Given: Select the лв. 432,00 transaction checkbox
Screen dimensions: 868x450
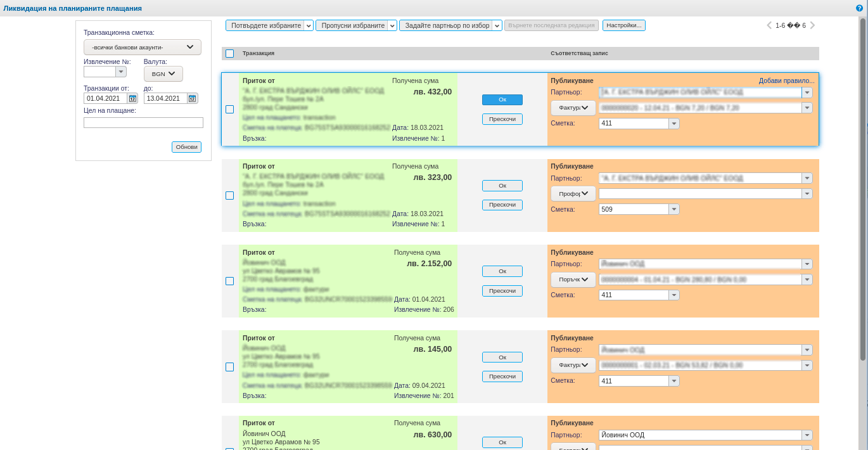Looking at the screenshot, I should point(229,109).
